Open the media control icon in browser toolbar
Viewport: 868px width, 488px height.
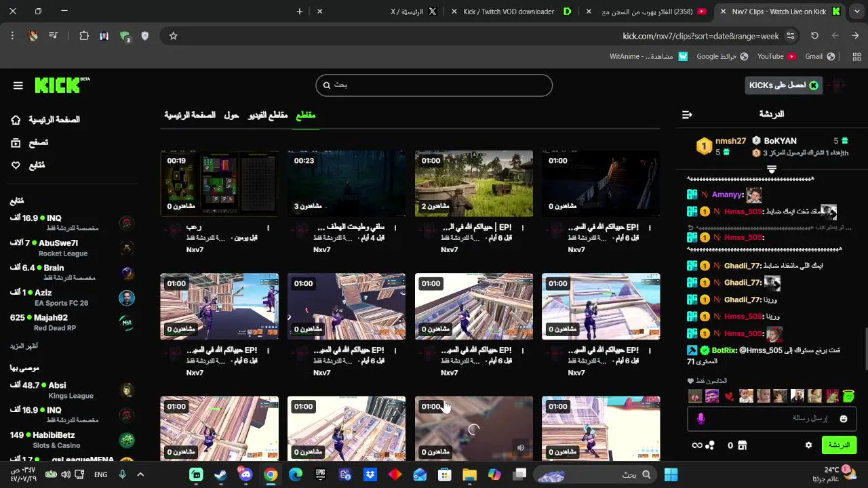tap(53, 36)
